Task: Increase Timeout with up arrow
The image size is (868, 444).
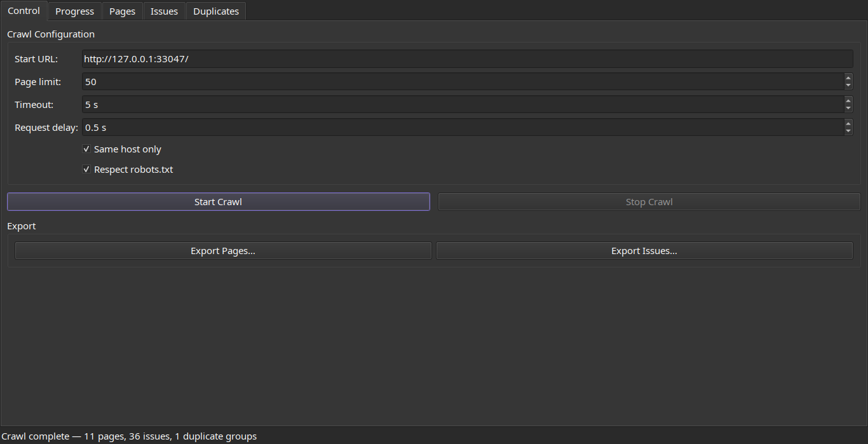Action: coord(848,100)
